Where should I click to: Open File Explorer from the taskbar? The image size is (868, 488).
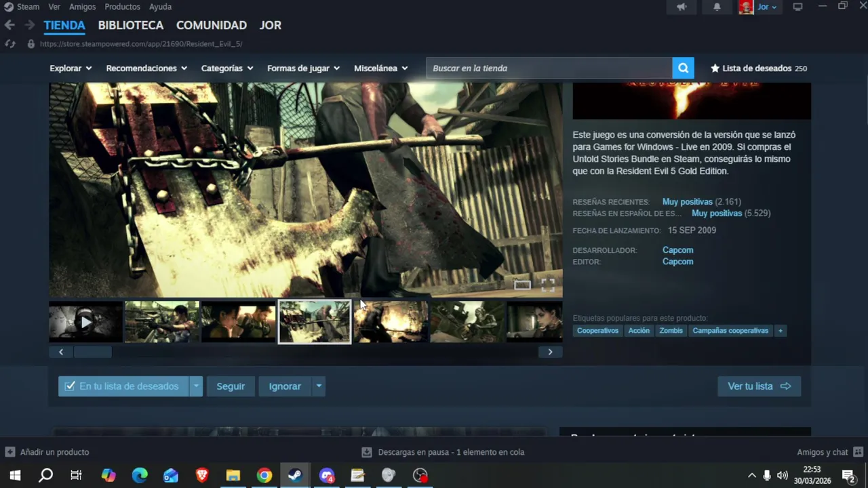click(233, 475)
